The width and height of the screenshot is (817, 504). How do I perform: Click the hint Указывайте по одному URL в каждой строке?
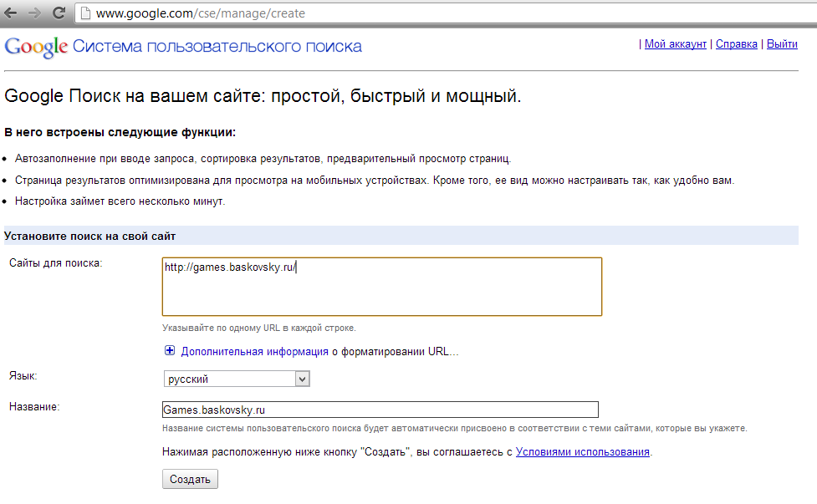coord(259,328)
